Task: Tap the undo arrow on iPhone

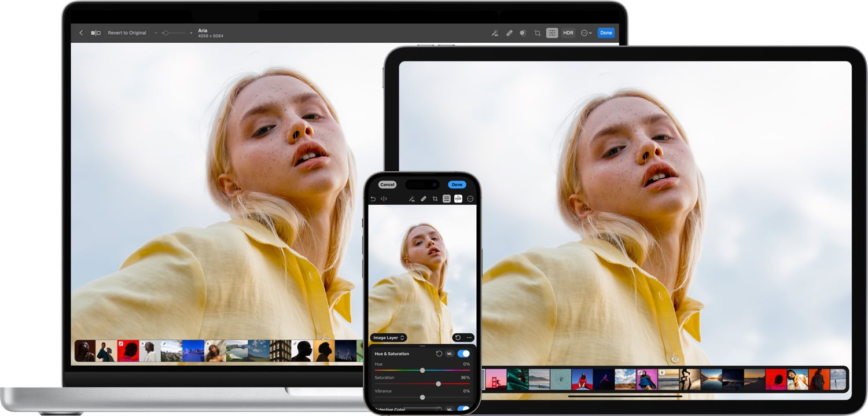Action: coord(373,199)
